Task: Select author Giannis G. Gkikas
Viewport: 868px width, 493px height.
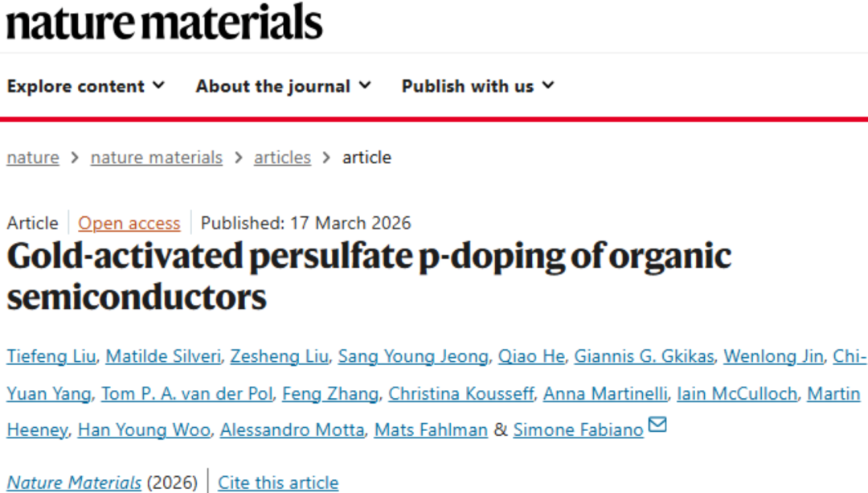Action: [644, 356]
